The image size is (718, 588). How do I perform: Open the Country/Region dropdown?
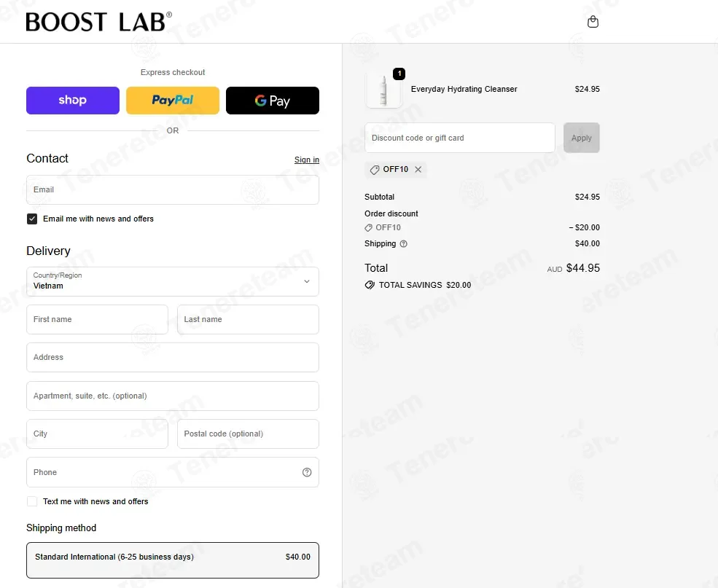coord(173,281)
